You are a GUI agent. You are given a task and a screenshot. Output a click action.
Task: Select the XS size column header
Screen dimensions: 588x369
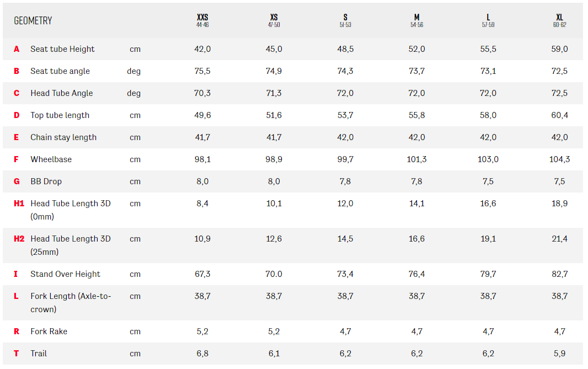pyautogui.click(x=274, y=20)
